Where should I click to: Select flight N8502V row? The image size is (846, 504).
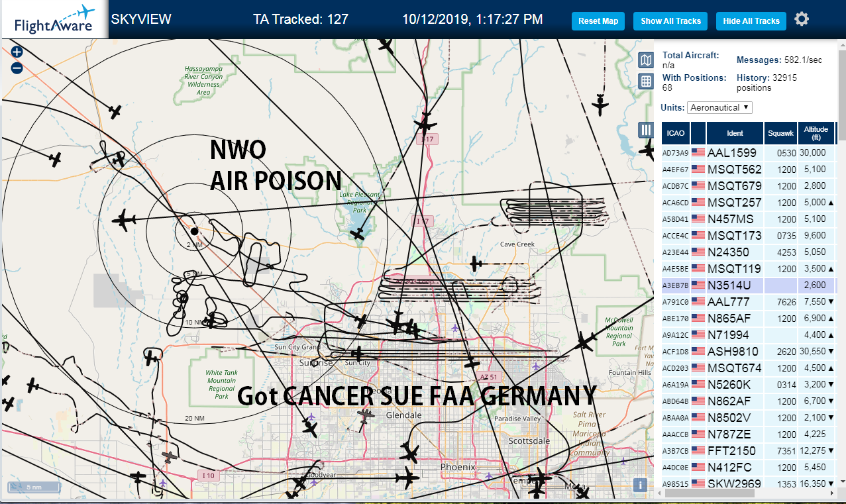click(x=748, y=418)
